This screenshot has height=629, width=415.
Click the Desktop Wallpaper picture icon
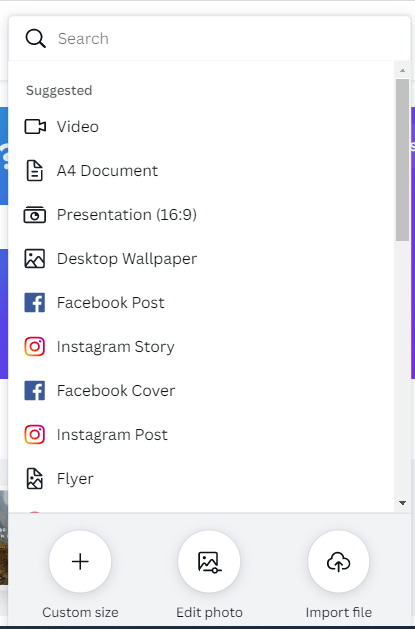pyautogui.click(x=35, y=259)
